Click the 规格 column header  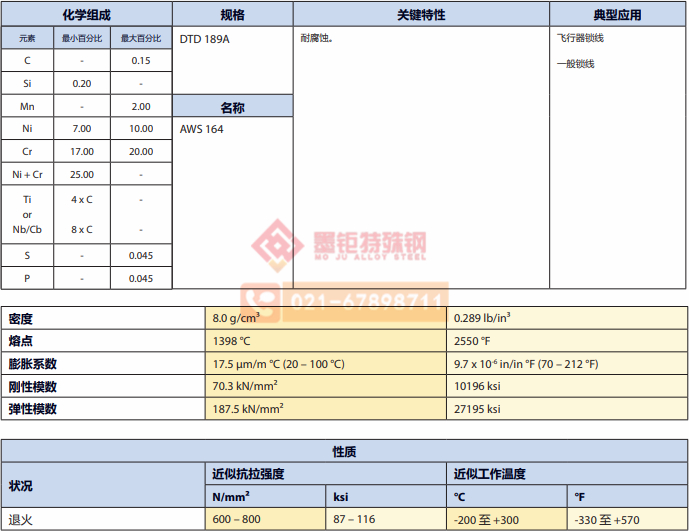click(232, 15)
